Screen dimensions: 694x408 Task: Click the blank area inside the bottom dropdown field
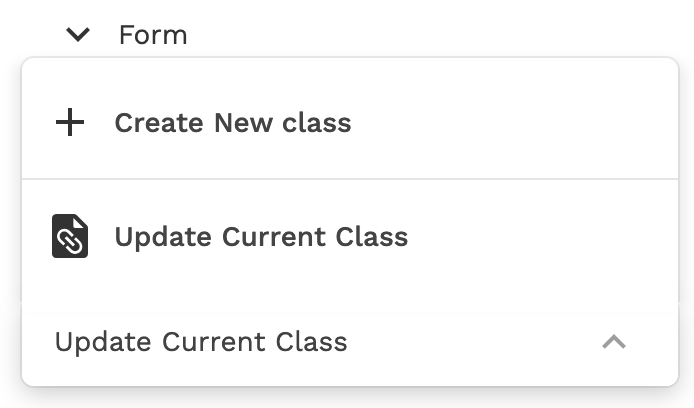point(470,342)
